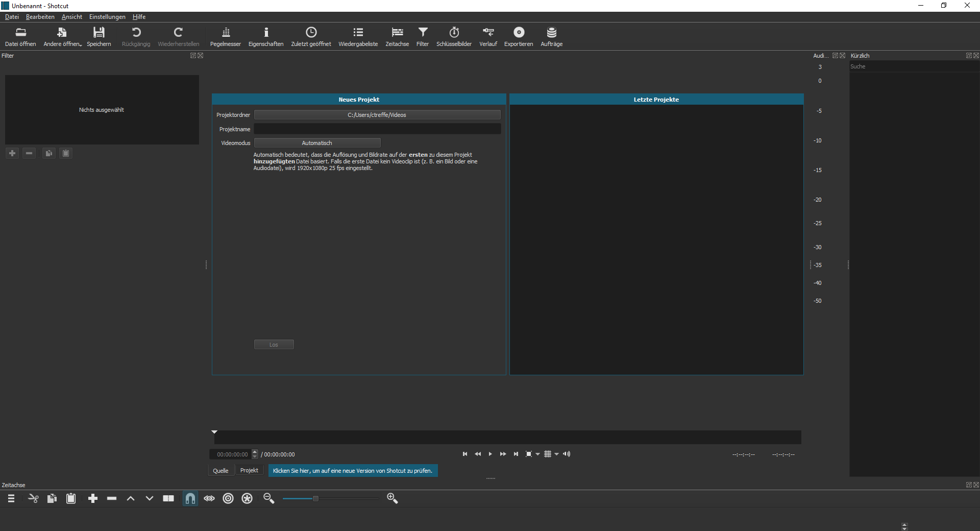The width and height of the screenshot is (980, 531).
Task: Open the Einstellungen menu
Action: point(107,17)
